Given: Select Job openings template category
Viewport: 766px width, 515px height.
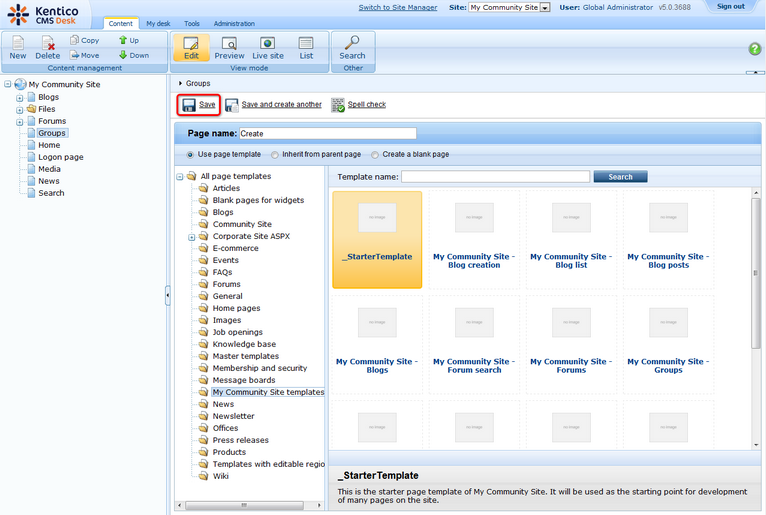Looking at the screenshot, I should 237,332.
